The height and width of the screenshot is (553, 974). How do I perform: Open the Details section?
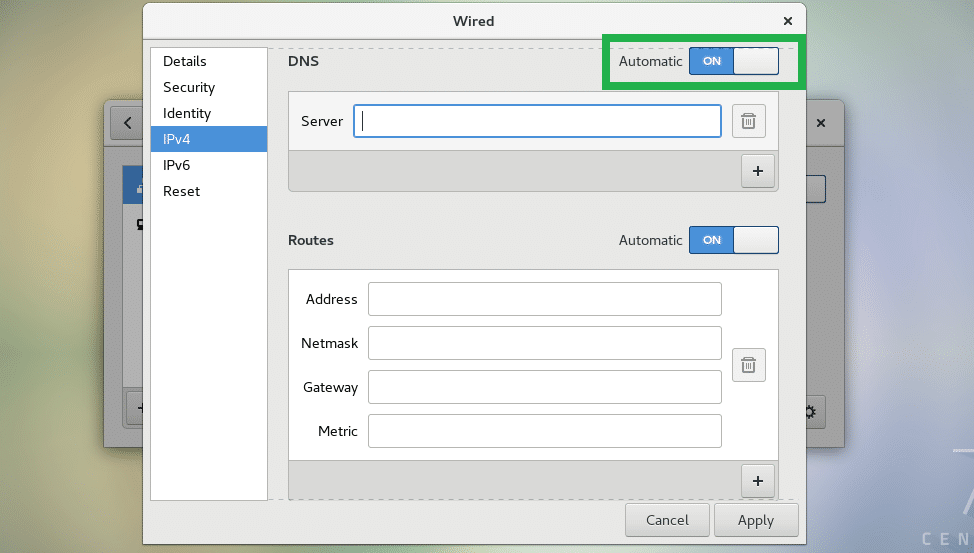[x=184, y=62]
